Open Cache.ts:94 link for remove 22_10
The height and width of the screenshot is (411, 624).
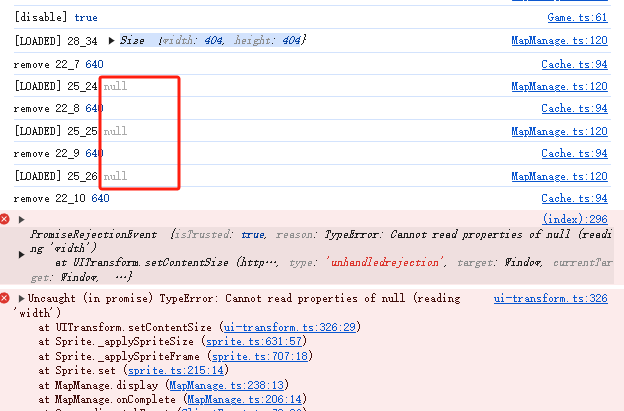pyautogui.click(x=574, y=198)
